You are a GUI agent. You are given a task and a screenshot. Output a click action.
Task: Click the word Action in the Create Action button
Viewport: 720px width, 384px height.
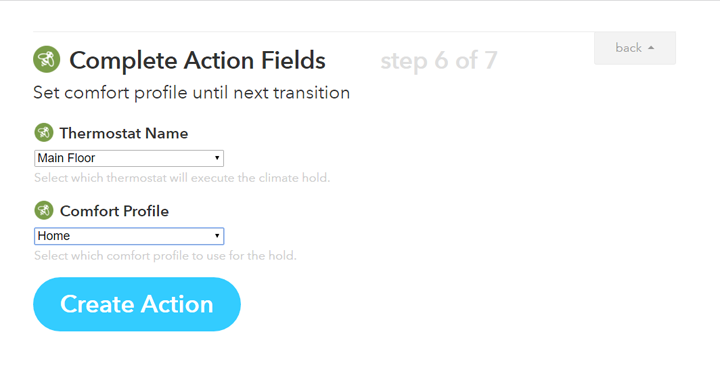click(177, 304)
